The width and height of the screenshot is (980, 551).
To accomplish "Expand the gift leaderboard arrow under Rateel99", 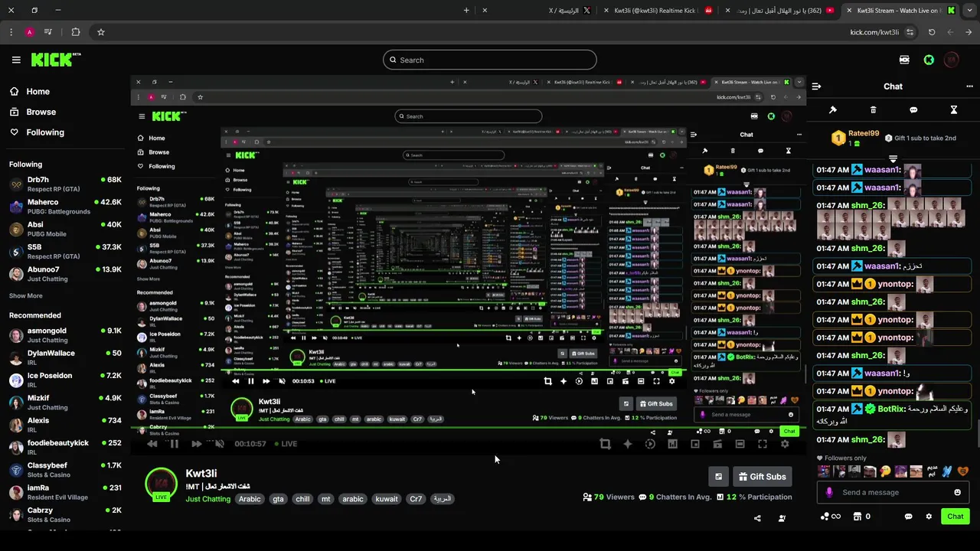I will tap(893, 159).
